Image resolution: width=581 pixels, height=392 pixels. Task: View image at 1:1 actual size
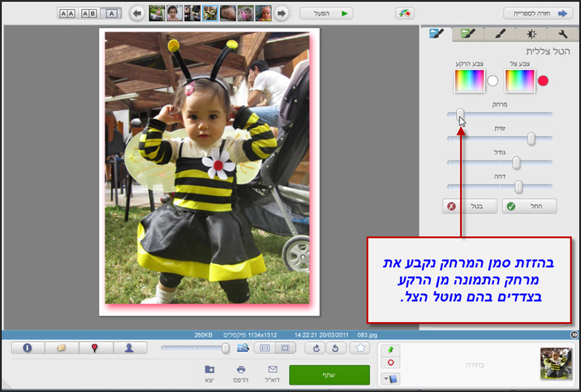click(x=263, y=348)
